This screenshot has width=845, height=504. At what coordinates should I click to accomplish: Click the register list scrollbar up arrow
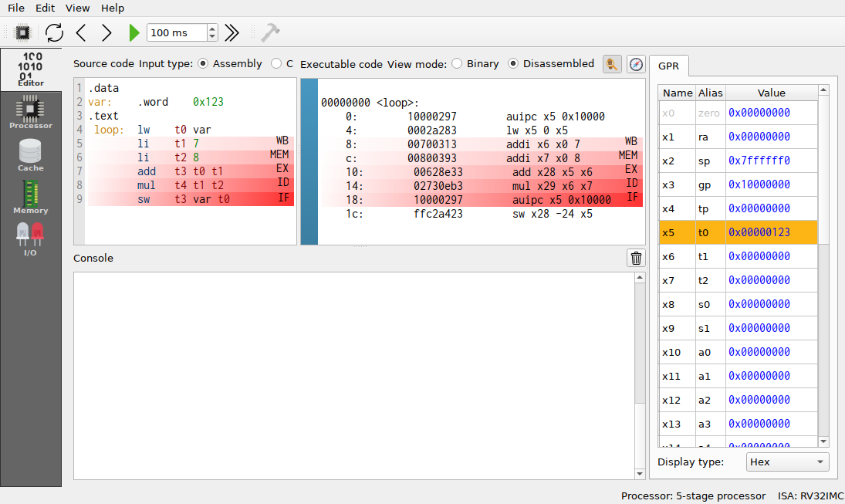click(823, 90)
